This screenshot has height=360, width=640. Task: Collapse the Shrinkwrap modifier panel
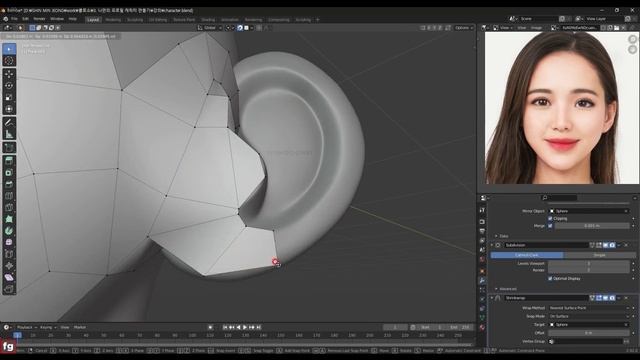(492, 298)
